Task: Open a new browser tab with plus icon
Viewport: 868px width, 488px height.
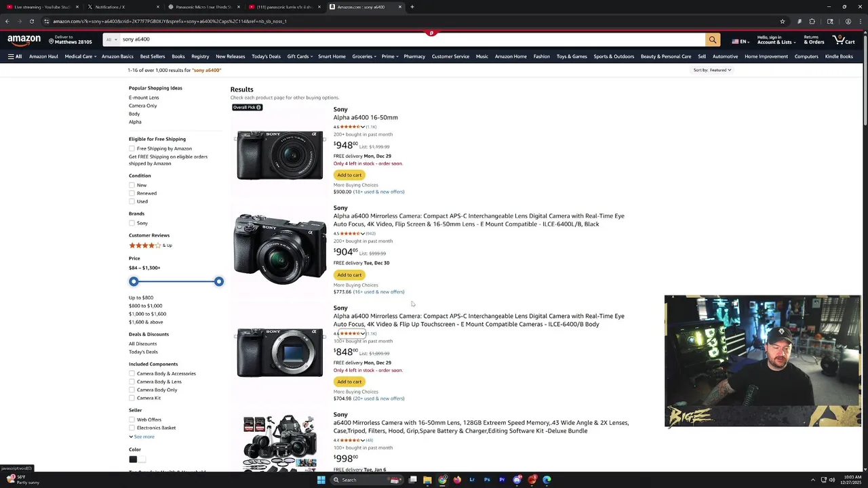Action: click(x=412, y=7)
